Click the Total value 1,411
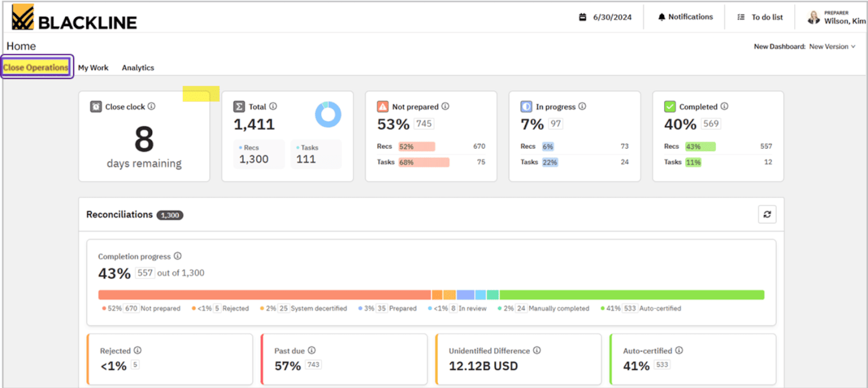Screen dimensions: 868x388 pyautogui.click(x=254, y=125)
